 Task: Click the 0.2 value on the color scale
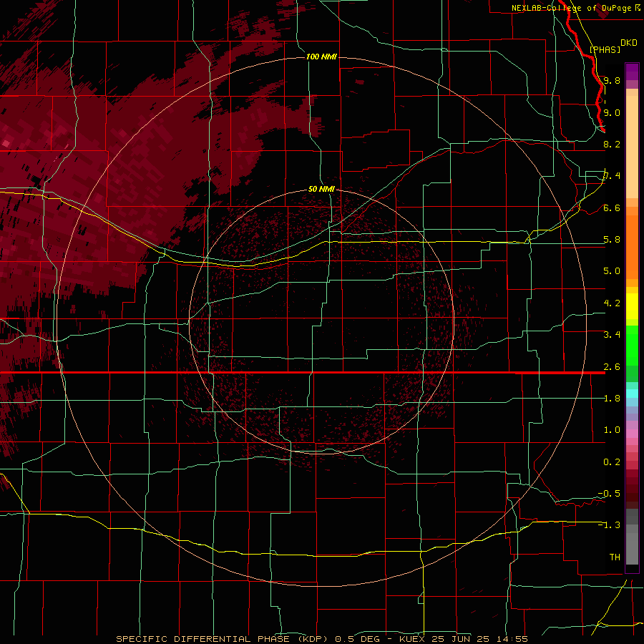coord(612,462)
